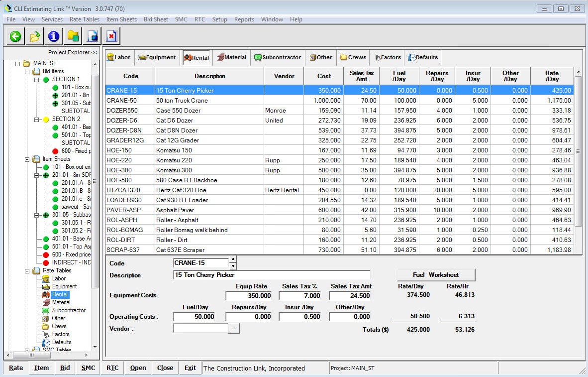
Task: Click the Fuel/Day input field
Action: pyautogui.click(x=194, y=317)
